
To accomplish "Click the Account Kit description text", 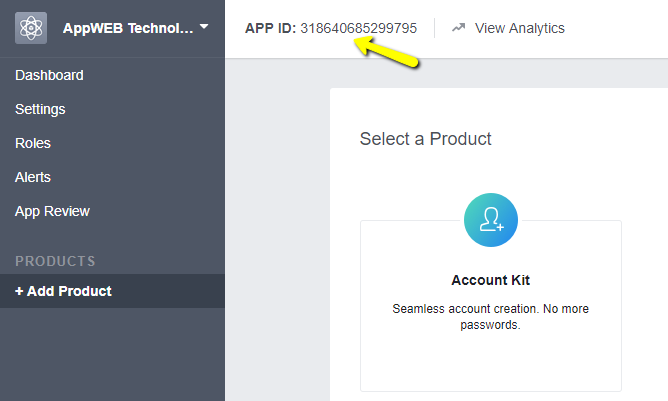I will coord(491,317).
